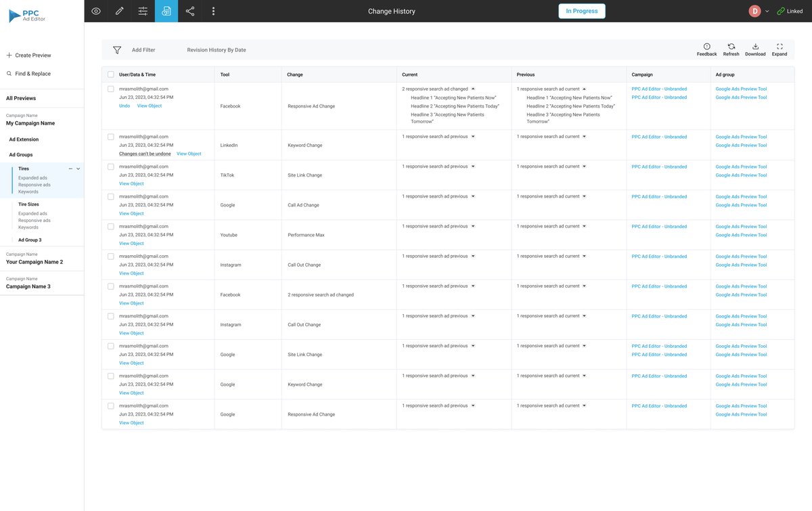The height and width of the screenshot is (511, 812).
Task: Check the Google Responsive Ad Change row
Action: click(x=111, y=405)
